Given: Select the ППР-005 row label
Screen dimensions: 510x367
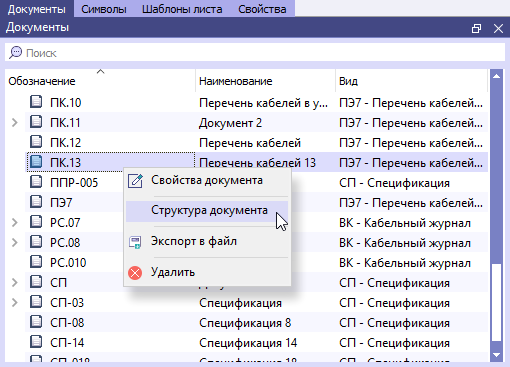Looking at the screenshot, I should tap(74, 183).
